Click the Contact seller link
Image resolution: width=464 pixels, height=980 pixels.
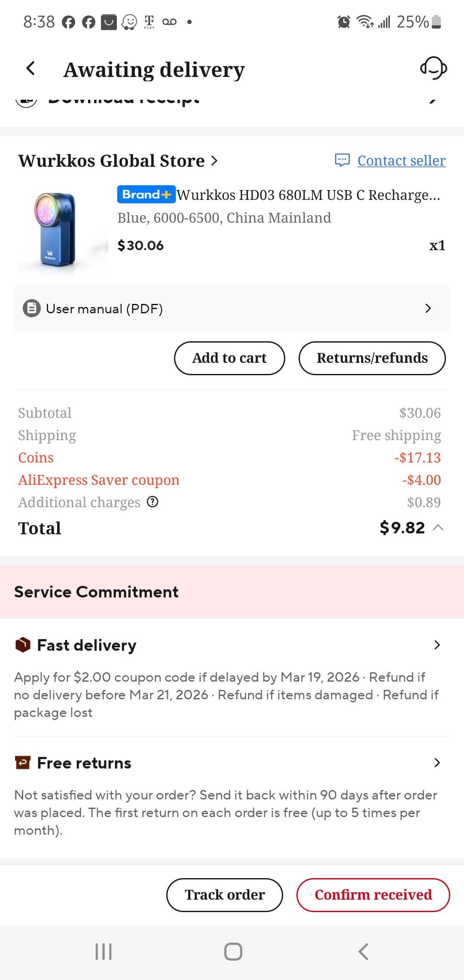point(401,161)
